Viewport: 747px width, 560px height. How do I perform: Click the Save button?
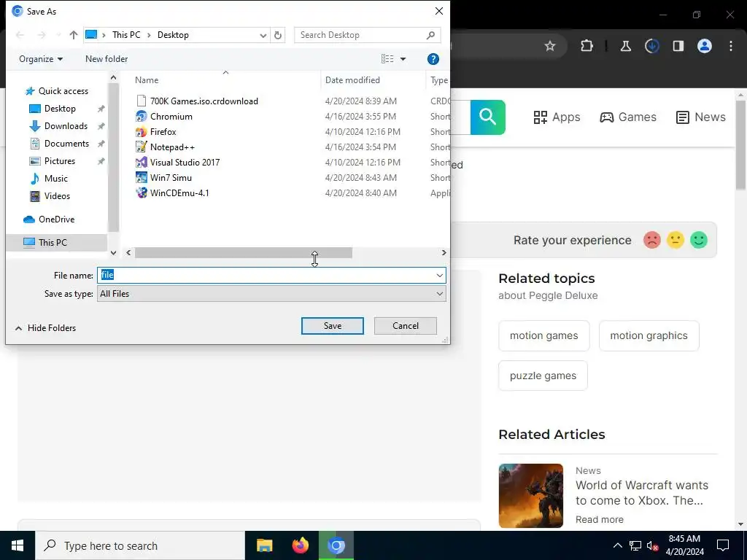click(x=333, y=326)
